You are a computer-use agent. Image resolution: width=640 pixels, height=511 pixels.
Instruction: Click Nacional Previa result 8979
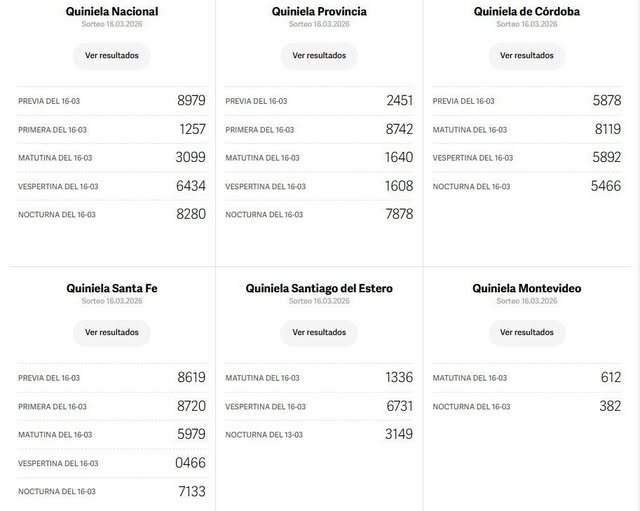point(190,101)
